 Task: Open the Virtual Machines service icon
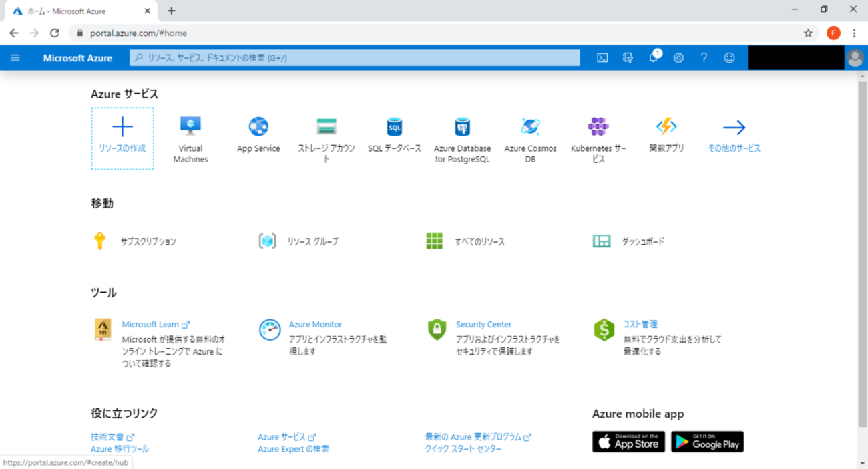pyautogui.click(x=190, y=127)
